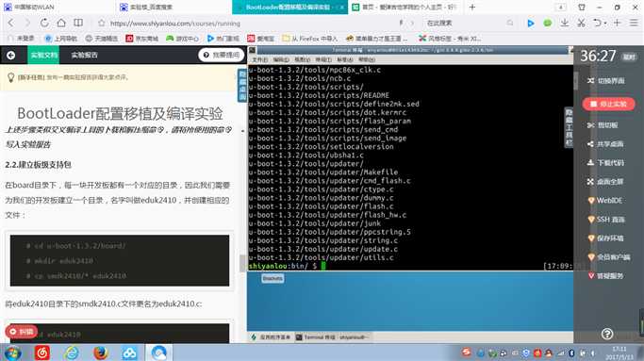The height and width of the screenshot is (361, 644).
Task: Go back using the browser back arrow
Action: point(11,23)
